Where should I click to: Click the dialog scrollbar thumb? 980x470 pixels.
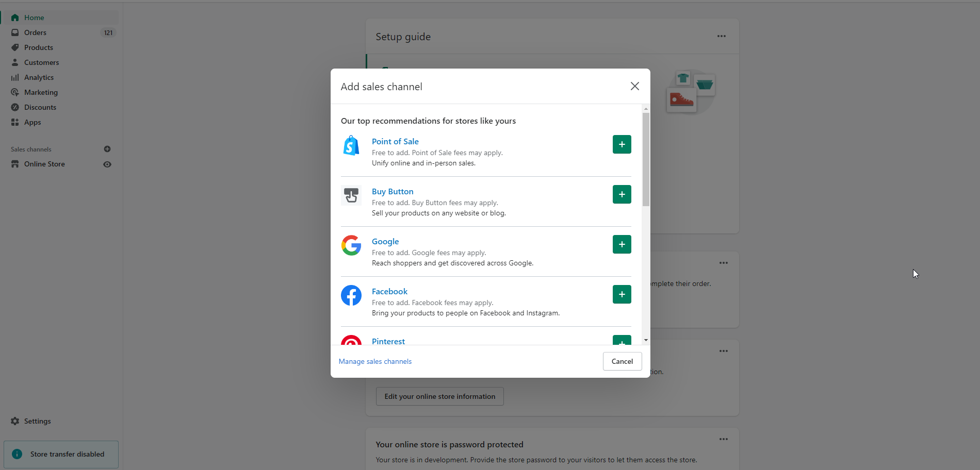[646, 159]
